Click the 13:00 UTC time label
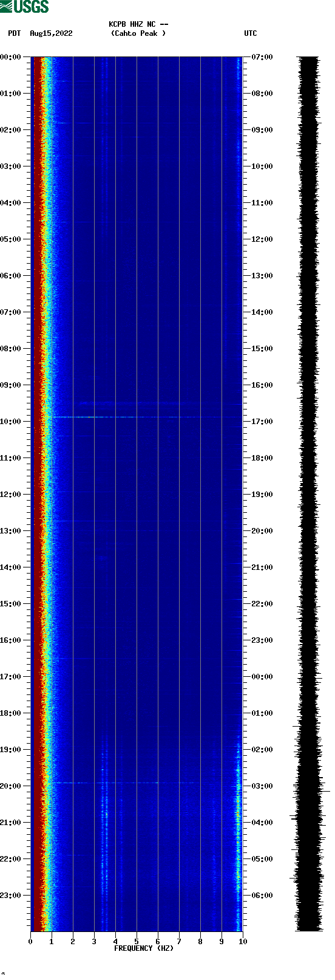Screen dimensions: 335x980 262,276
